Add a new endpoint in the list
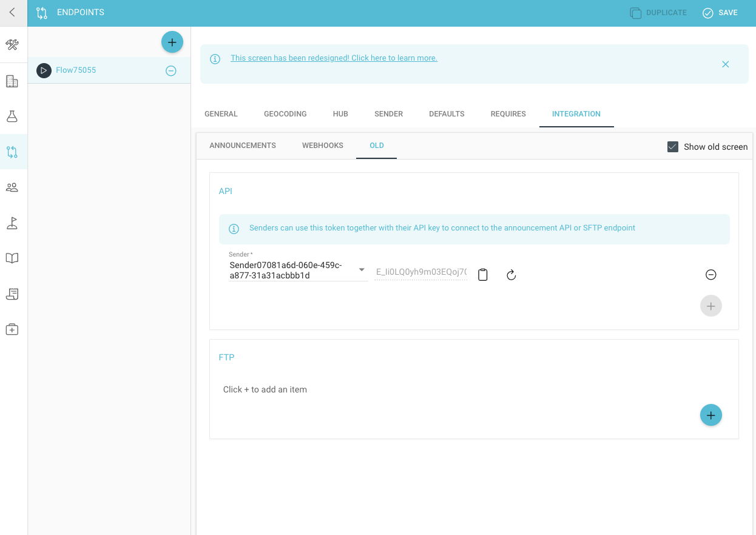Image resolution: width=756 pixels, height=535 pixels. click(172, 42)
